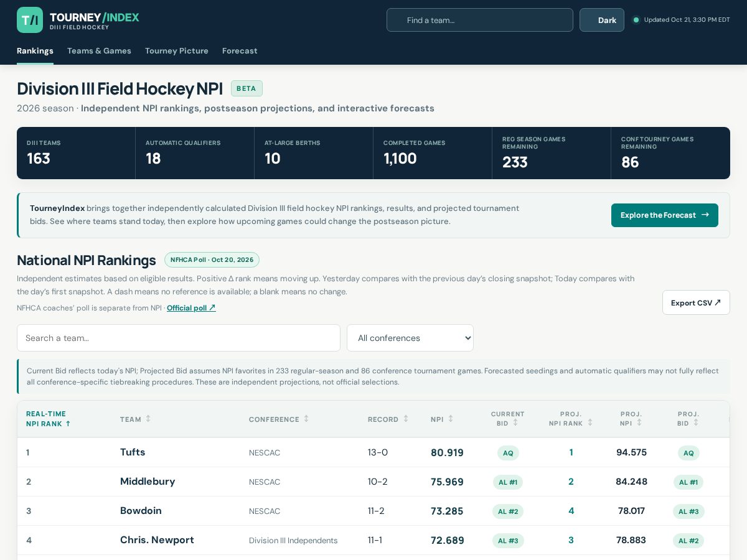Click Bowdoin projected NPI 78.017
This screenshot has width=747, height=560.
coord(631,511)
